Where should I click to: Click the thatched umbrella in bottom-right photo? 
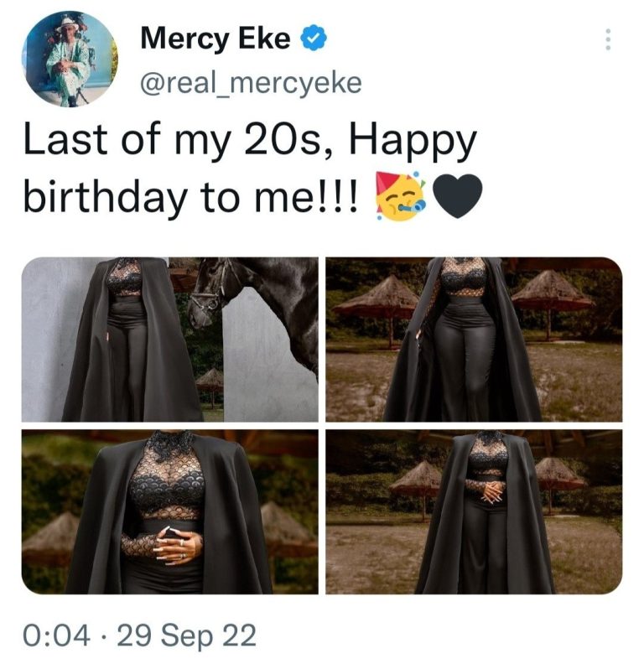point(415,480)
